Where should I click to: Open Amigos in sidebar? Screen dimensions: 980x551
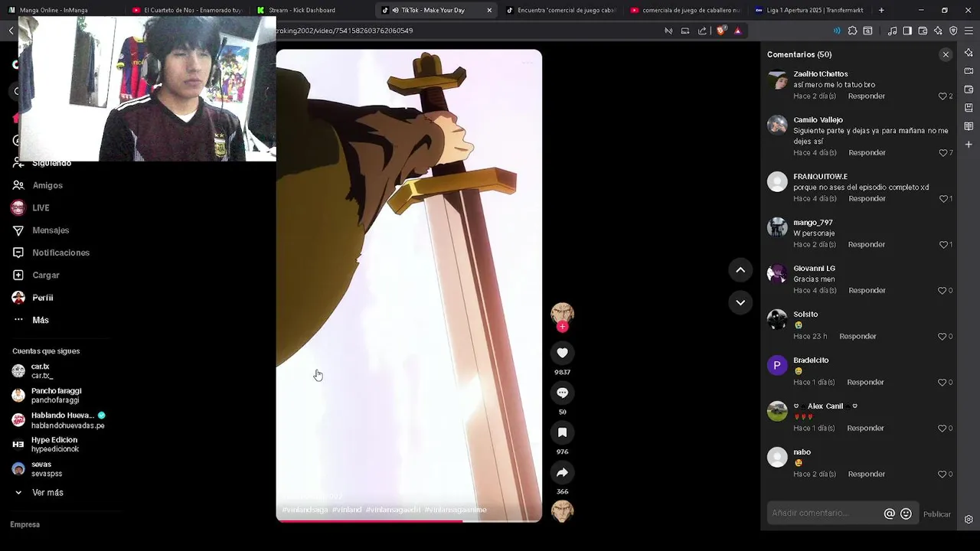pyautogui.click(x=47, y=185)
